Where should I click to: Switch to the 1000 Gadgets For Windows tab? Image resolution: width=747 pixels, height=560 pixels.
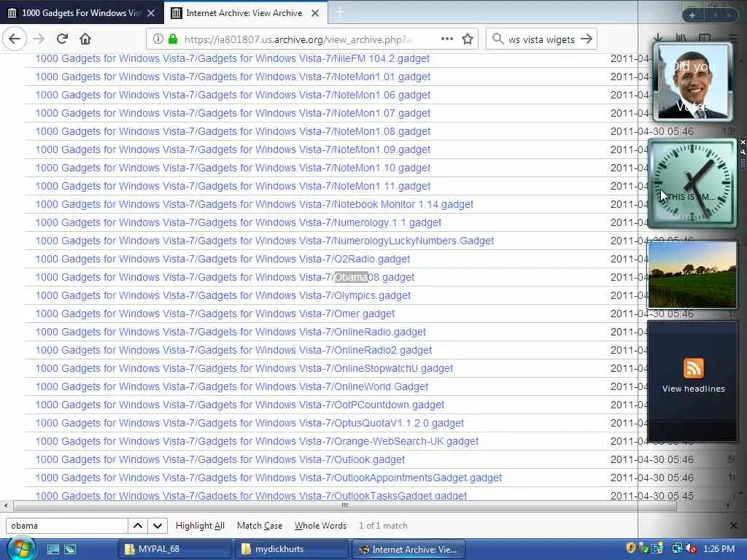pos(81,13)
